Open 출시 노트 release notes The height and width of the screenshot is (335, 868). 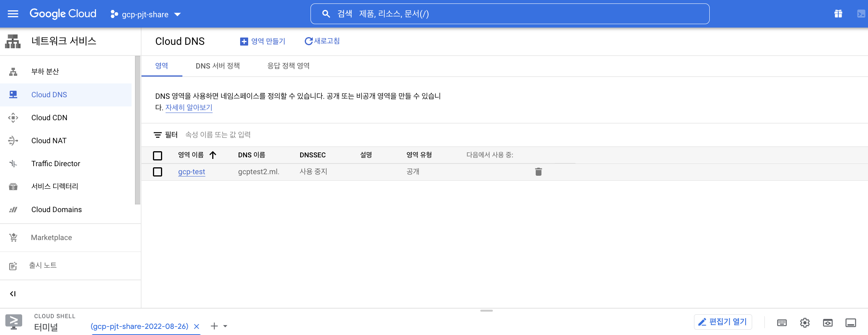point(70,265)
